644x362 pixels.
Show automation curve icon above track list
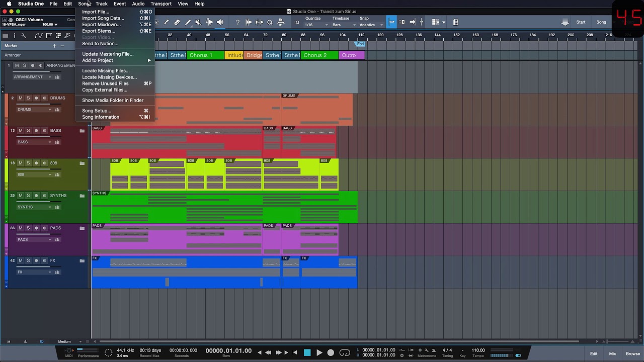38,36
